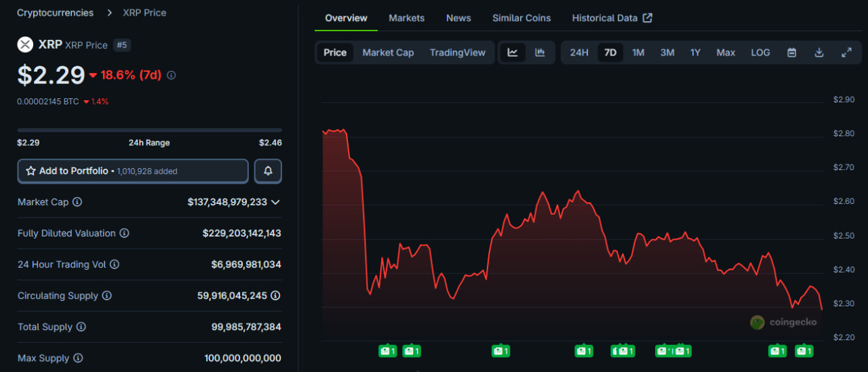Switch chart to TradingView mode
This screenshot has height=372, width=868.
click(x=457, y=53)
